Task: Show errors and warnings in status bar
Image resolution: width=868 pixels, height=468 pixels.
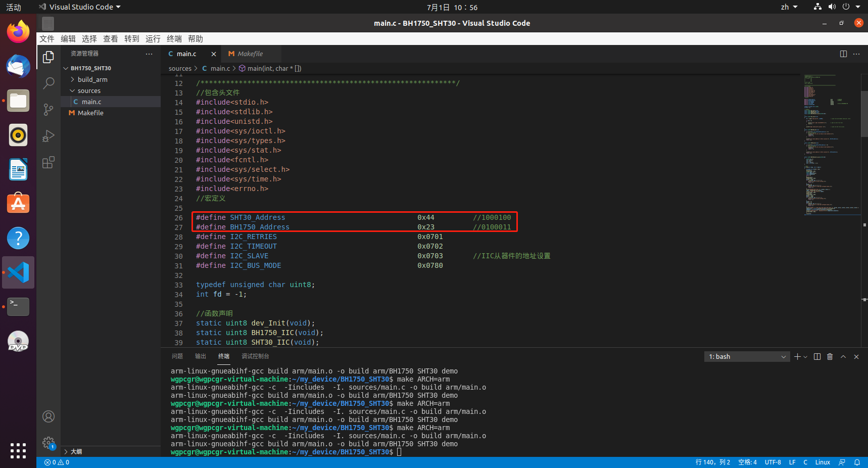Action: coord(57,462)
